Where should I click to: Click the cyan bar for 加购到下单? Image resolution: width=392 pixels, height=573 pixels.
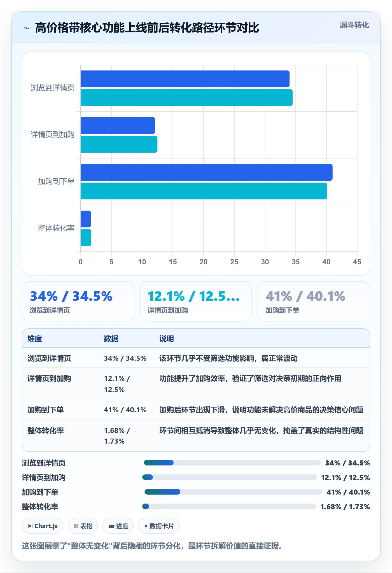pyautogui.click(x=204, y=191)
